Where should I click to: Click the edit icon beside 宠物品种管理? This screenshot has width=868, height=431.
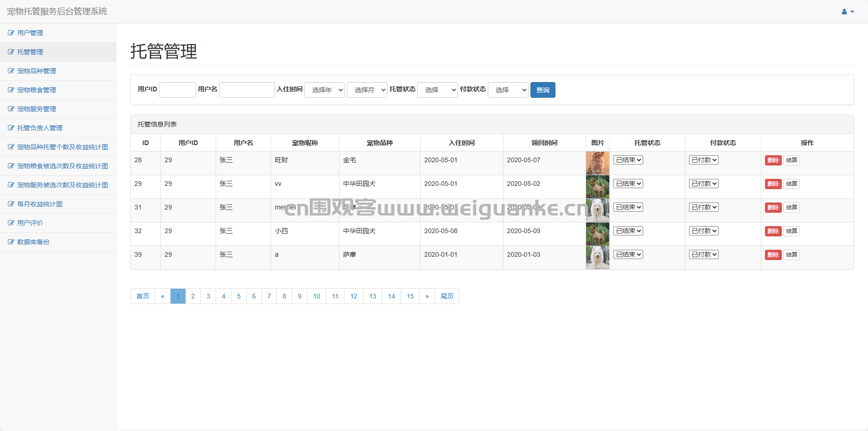click(11, 71)
